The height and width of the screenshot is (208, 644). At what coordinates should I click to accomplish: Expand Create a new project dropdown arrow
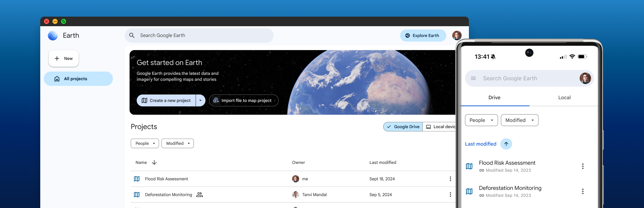point(200,100)
